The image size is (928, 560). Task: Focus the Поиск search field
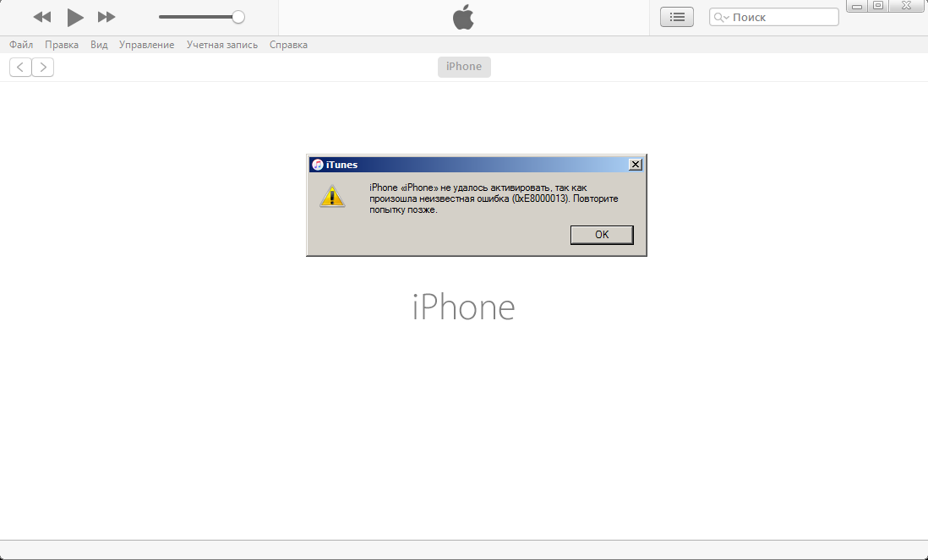tap(782, 17)
